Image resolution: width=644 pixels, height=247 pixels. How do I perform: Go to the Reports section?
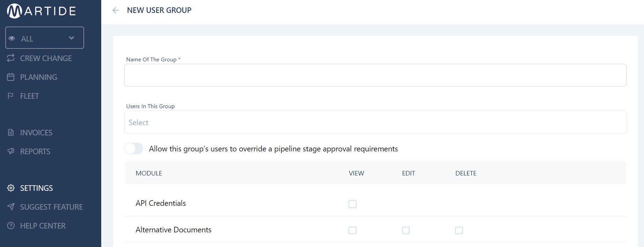[x=35, y=151]
